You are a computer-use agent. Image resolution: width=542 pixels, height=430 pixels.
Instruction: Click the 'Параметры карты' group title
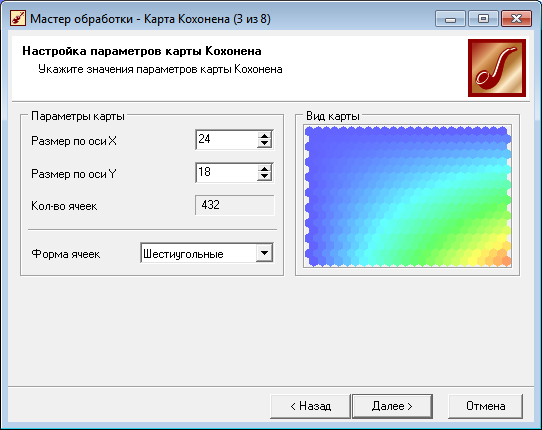click(x=78, y=116)
